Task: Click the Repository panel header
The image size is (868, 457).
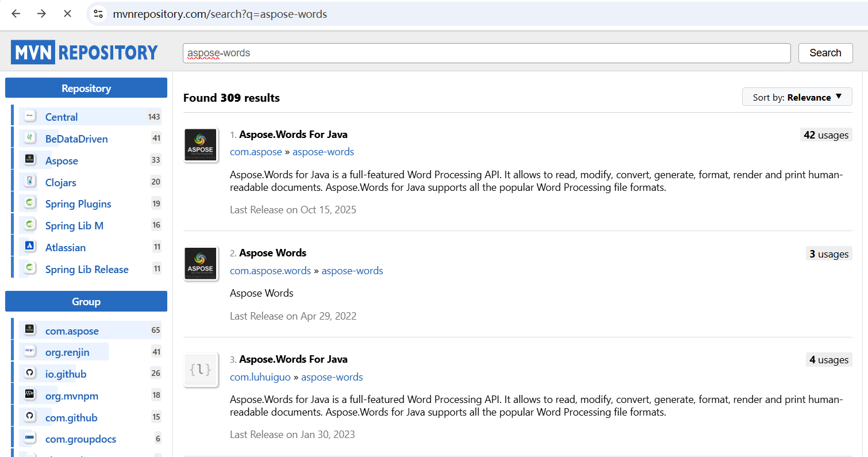Action: coord(86,88)
